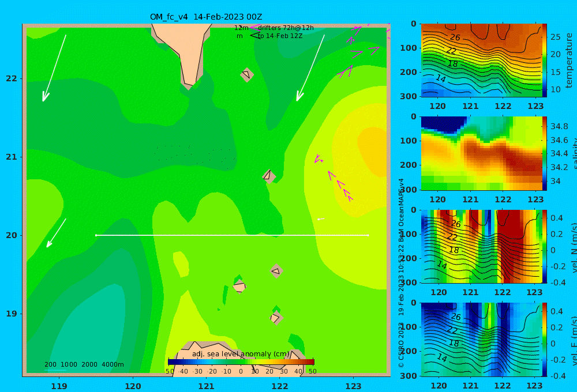Click the '12m' legend label
Screen dimensions: 577x392
(241, 28)
